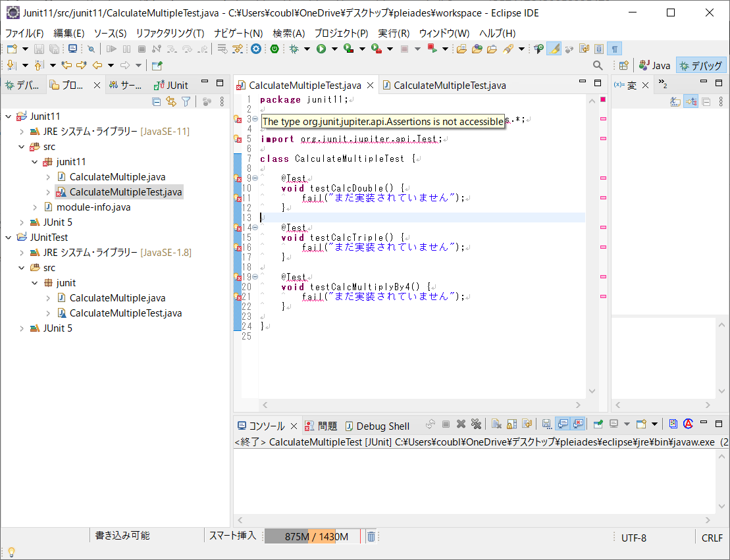Image resolution: width=730 pixels, height=560 pixels.
Task: Open the console monitor icon in top toolbar
Action: pyautogui.click(x=72, y=49)
